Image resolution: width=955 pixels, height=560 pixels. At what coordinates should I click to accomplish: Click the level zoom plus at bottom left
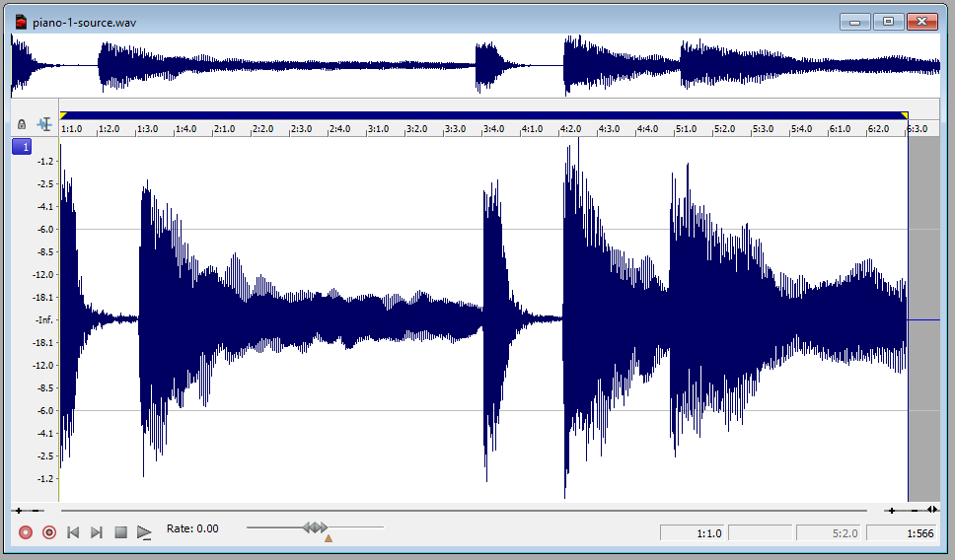pyautogui.click(x=19, y=511)
